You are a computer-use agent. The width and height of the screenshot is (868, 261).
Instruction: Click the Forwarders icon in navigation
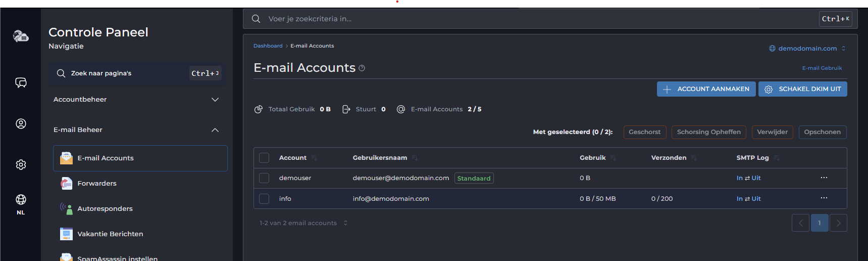[66, 183]
